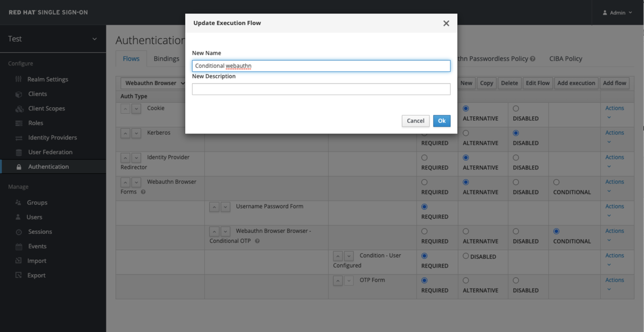
Task: Move Username Password Form up
Action: click(214, 207)
